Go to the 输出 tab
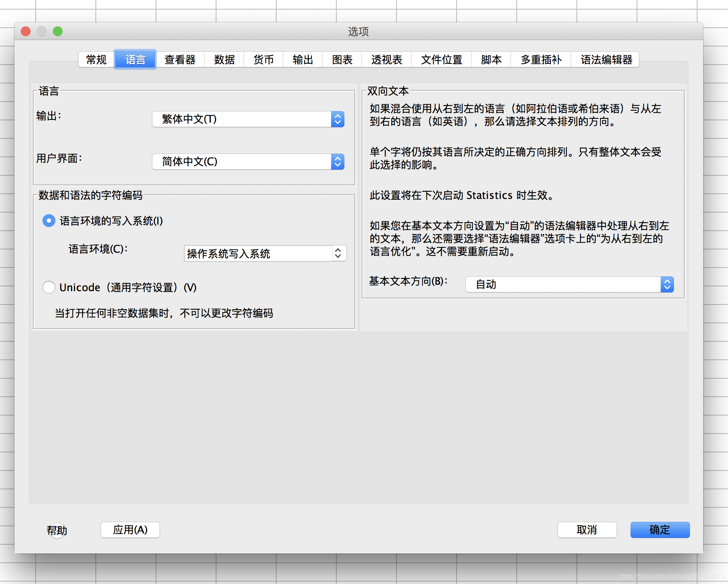Viewport: 728px width, 584px height. click(x=303, y=60)
